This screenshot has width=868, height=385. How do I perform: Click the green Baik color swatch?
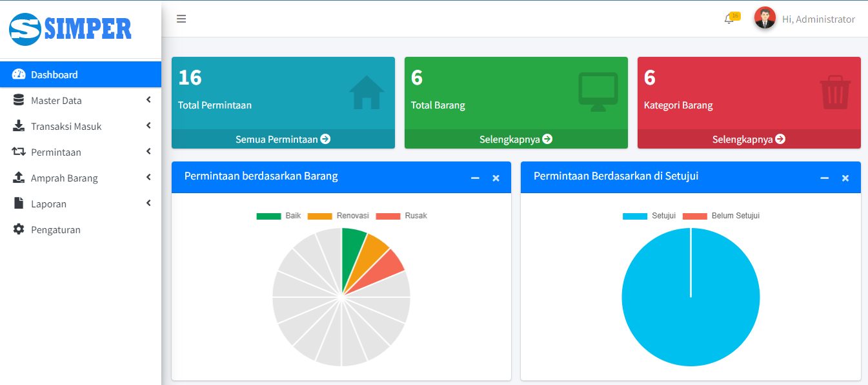(x=268, y=216)
